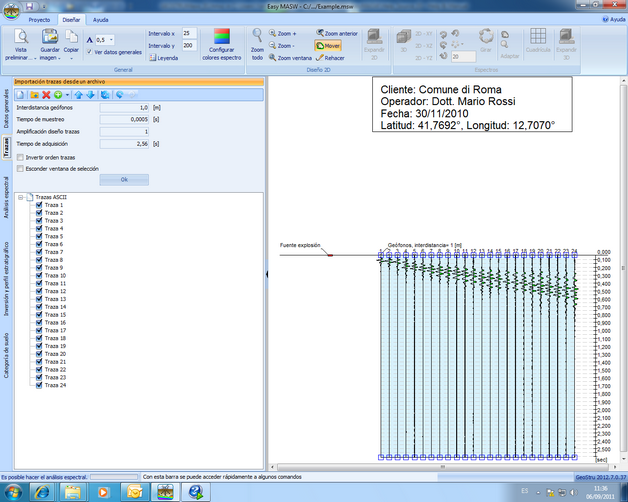Screen dimensions: 628x502
Task: Click the Guardar imagen save icon
Action: 50,36
